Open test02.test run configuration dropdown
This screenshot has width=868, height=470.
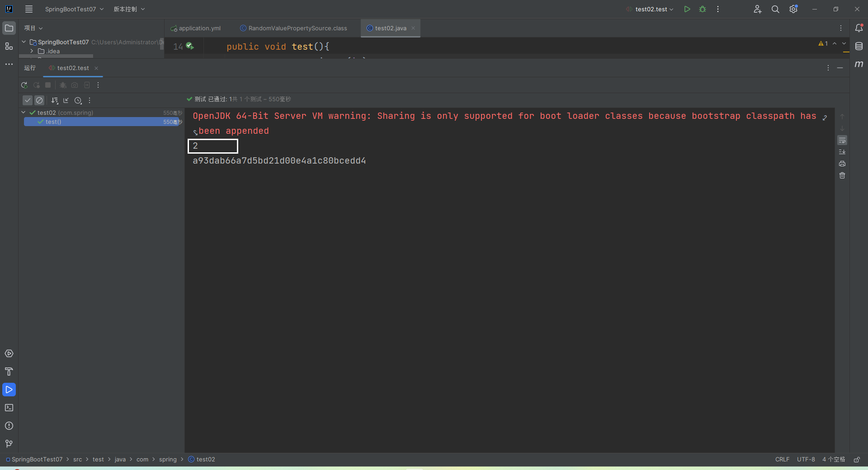point(650,9)
